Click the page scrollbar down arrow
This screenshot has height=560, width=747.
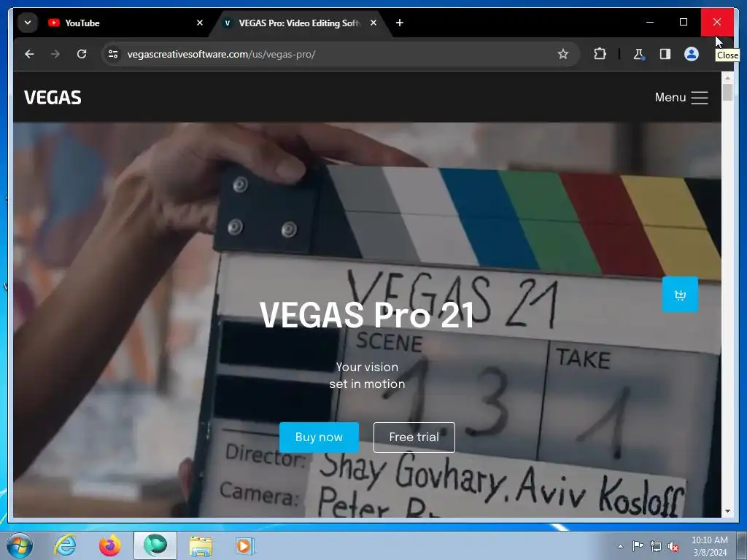tap(727, 511)
